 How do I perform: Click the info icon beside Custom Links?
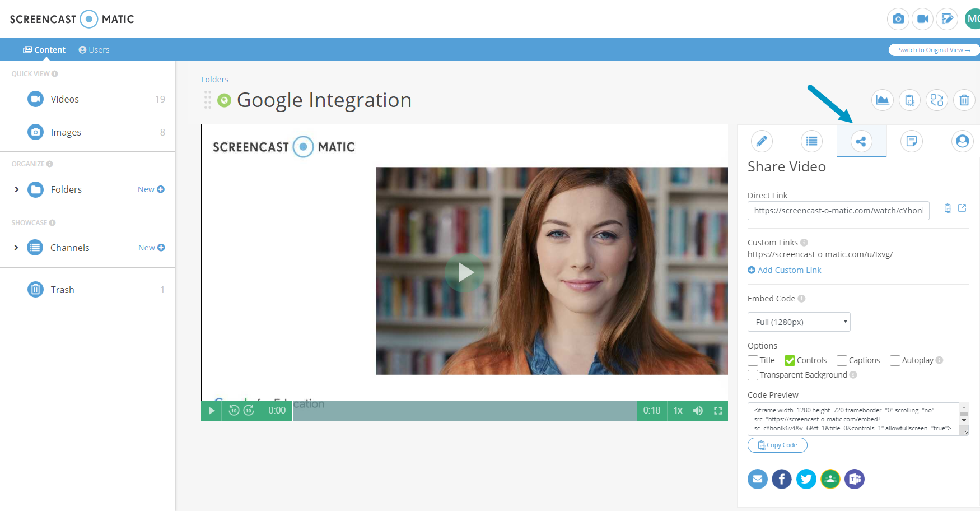click(x=804, y=243)
